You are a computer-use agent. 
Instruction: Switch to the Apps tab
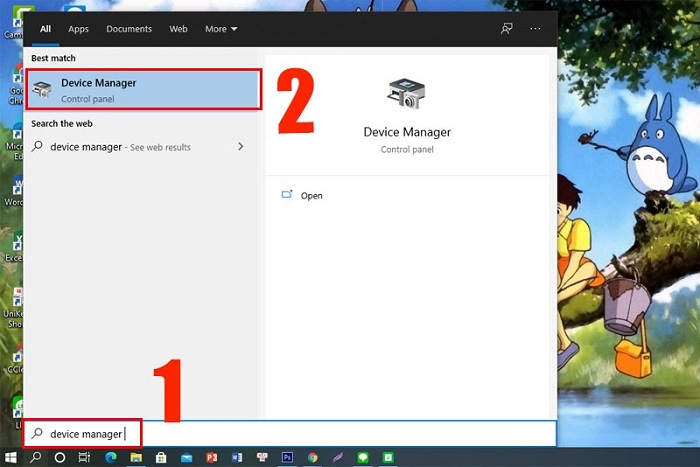pyautogui.click(x=78, y=29)
